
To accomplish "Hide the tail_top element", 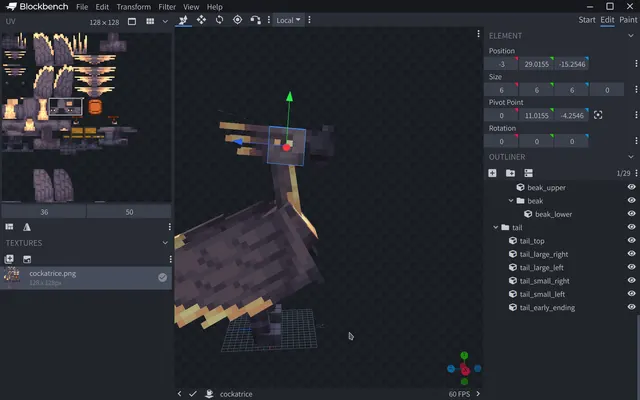I will pos(631,240).
